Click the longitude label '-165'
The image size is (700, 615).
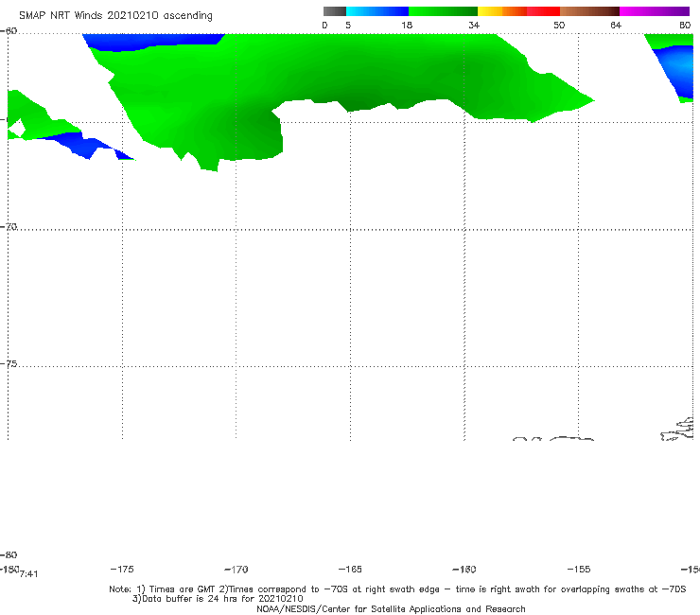pyautogui.click(x=350, y=570)
